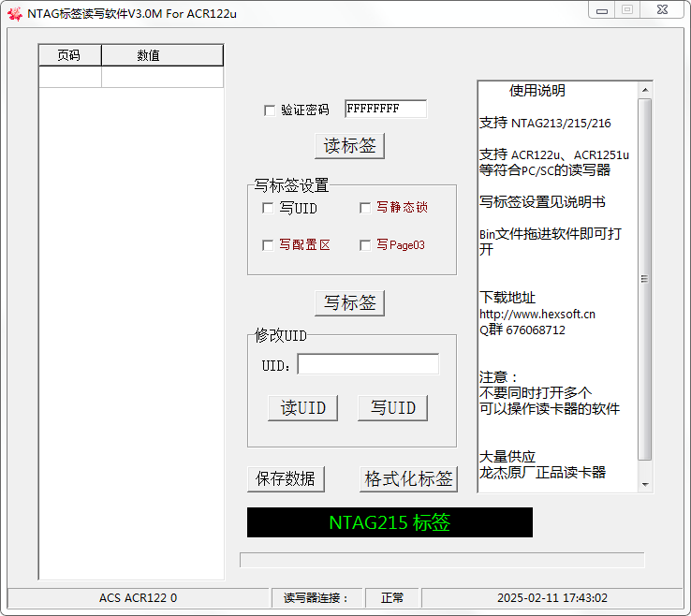Click the instructions panel scroll up arrow
The image size is (691, 616).
pos(645,90)
